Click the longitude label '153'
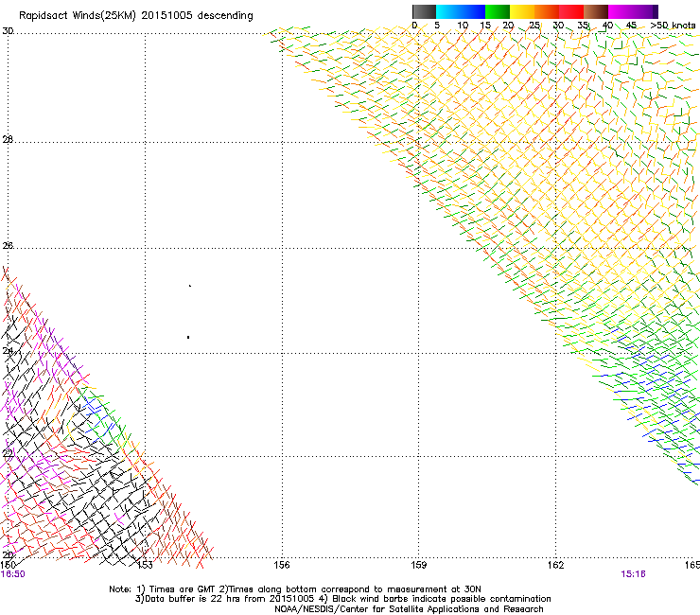This screenshot has width=700, height=615. [x=145, y=565]
